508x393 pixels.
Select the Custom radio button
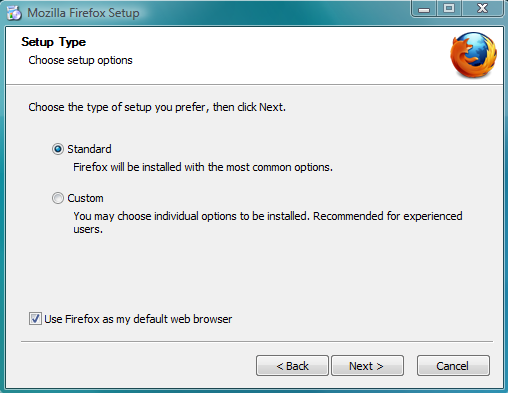[x=58, y=198]
